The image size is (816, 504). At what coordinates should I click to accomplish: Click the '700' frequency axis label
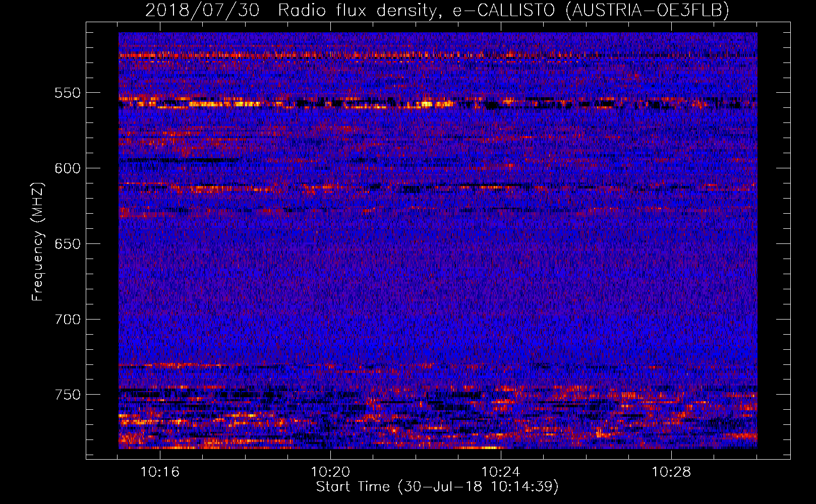pos(68,320)
